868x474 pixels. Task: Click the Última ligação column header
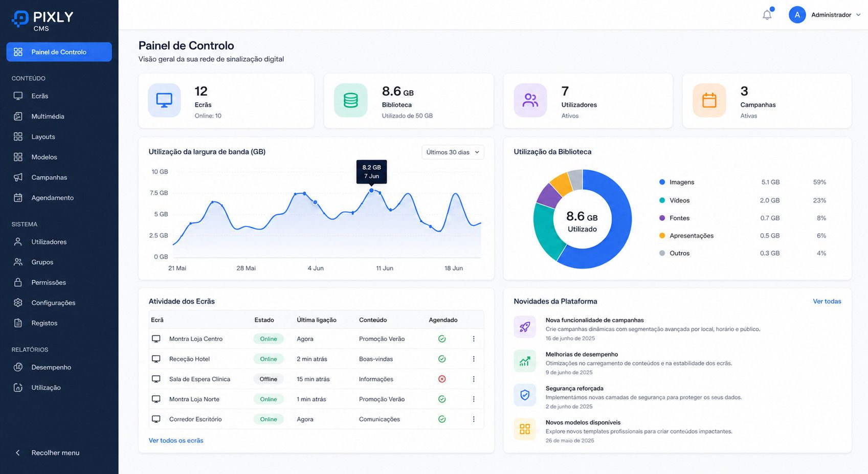tap(317, 320)
